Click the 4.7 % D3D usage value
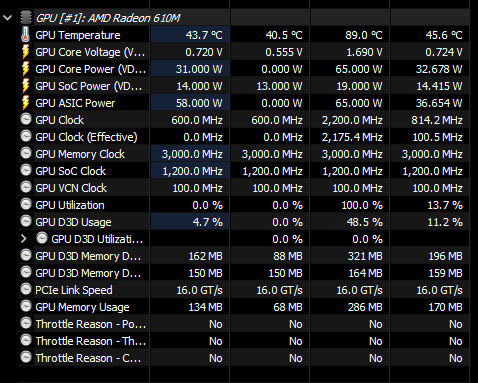Image resolution: width=478 pixels, height=383 pixels. coord(207,222)
